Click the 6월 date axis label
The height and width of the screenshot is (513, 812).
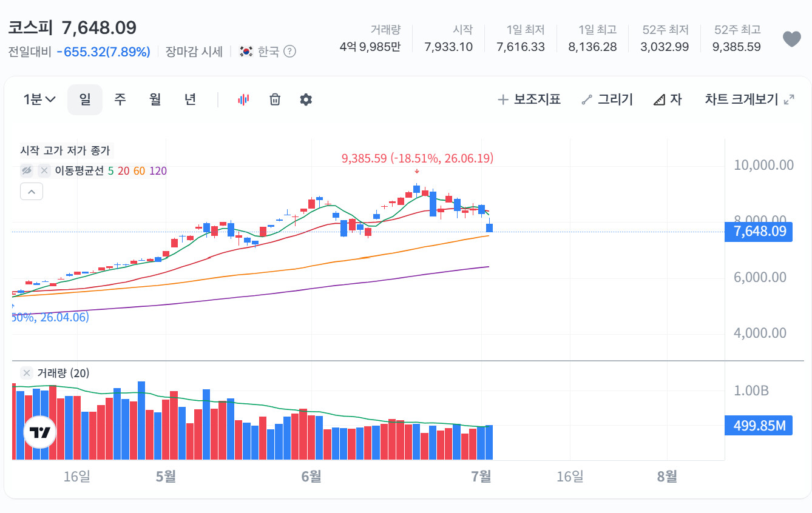[x=311, y=477]
